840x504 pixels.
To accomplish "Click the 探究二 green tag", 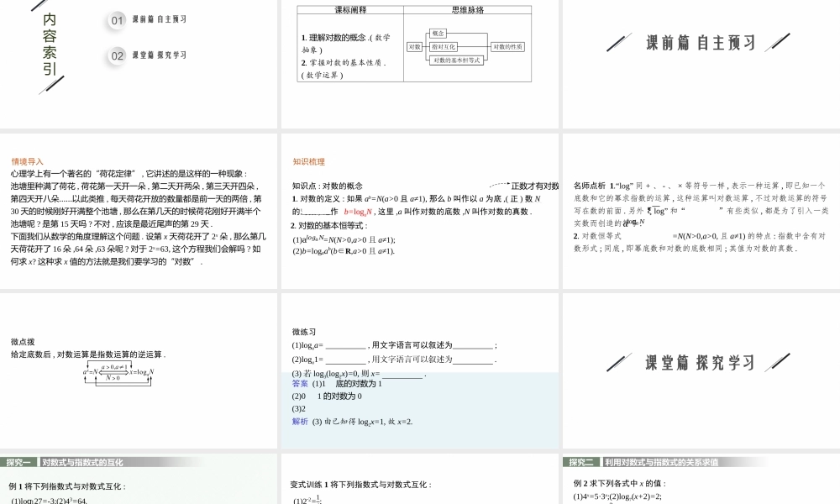I will [x=581, y=462].
